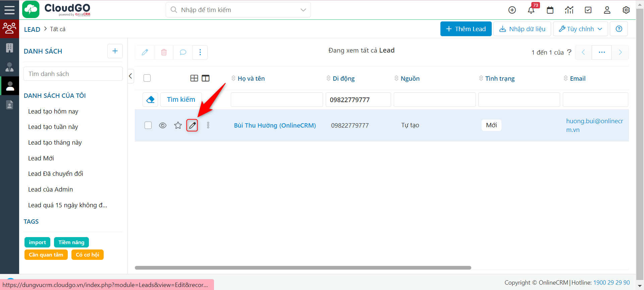Select 'Lead tạo hôm nay' list
Image resolution: width=644 pixels, height=290 pixels.
coord(53,112)
